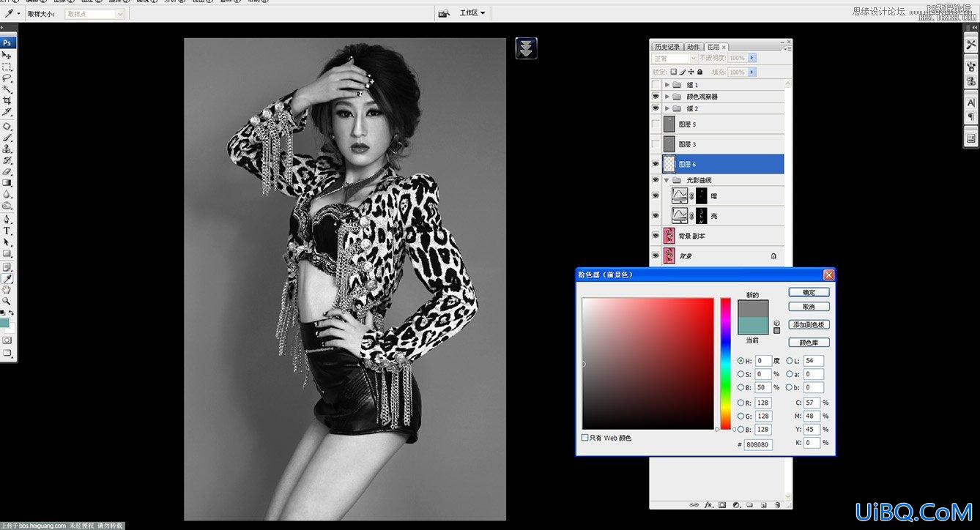Select the Pen tool
This screenshot has height=530, width=980.
pos(7,219)
